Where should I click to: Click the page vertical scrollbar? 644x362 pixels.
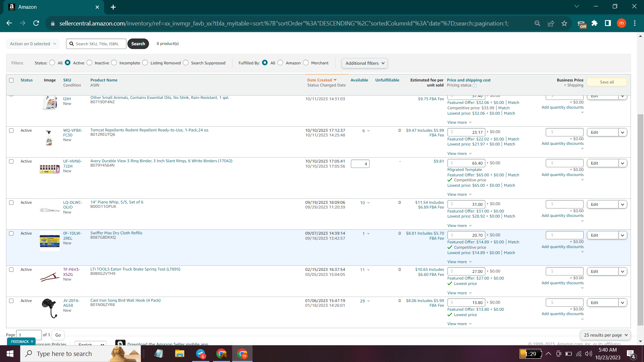coord(640,220)
